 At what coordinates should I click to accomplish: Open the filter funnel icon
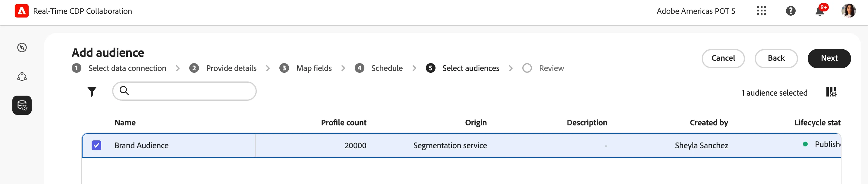point(92,91)
